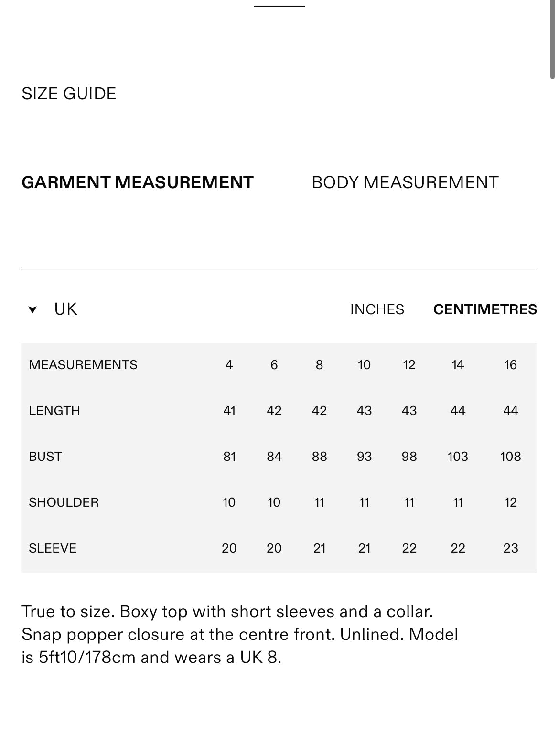Image resolution: width=559 pixels, height=756 pixels.
Task: Select the SLEEVE row label
Action: point(53,548)
